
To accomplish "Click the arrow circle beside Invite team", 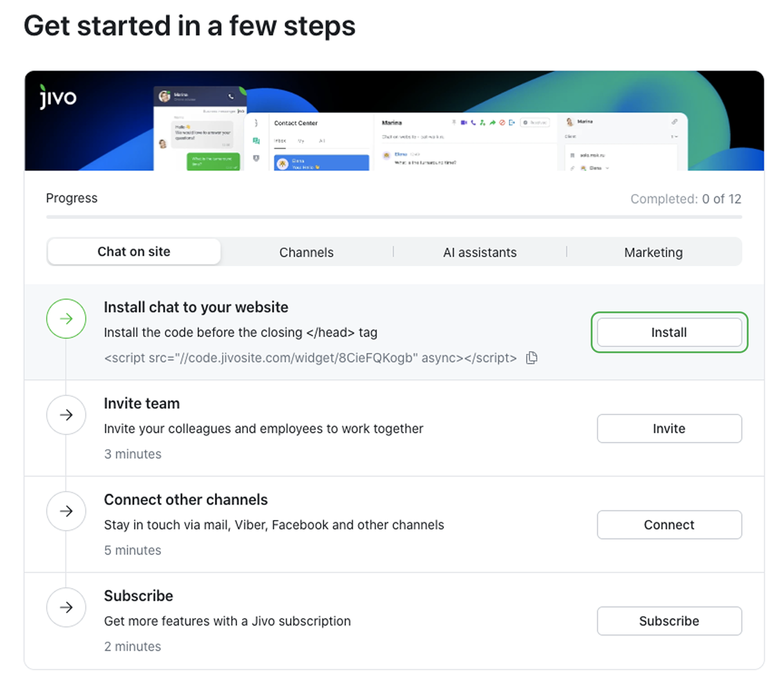I will (x=66, y=415).
